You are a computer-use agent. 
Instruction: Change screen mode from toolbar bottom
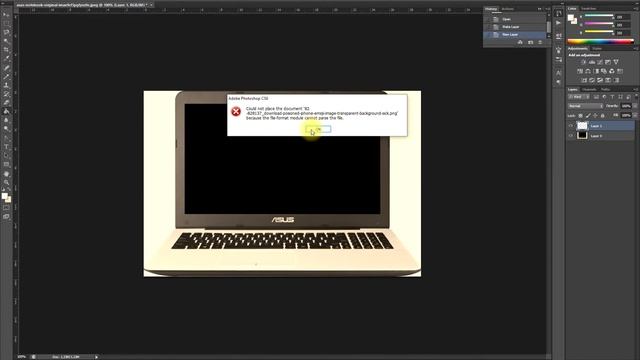6,217
